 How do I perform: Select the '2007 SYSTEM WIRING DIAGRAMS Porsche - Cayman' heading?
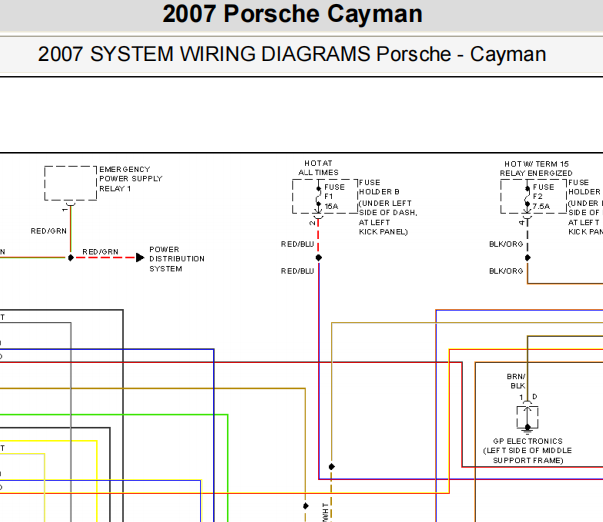click(x=292, y=54)
